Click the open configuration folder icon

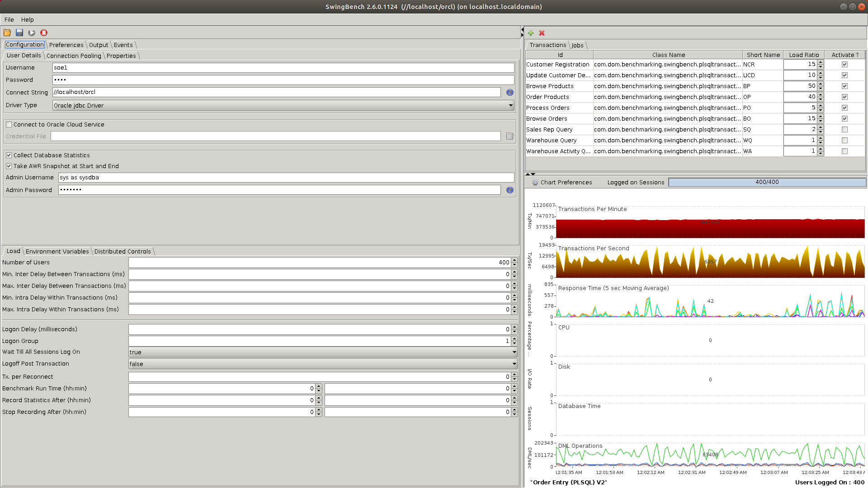[7, 33]
